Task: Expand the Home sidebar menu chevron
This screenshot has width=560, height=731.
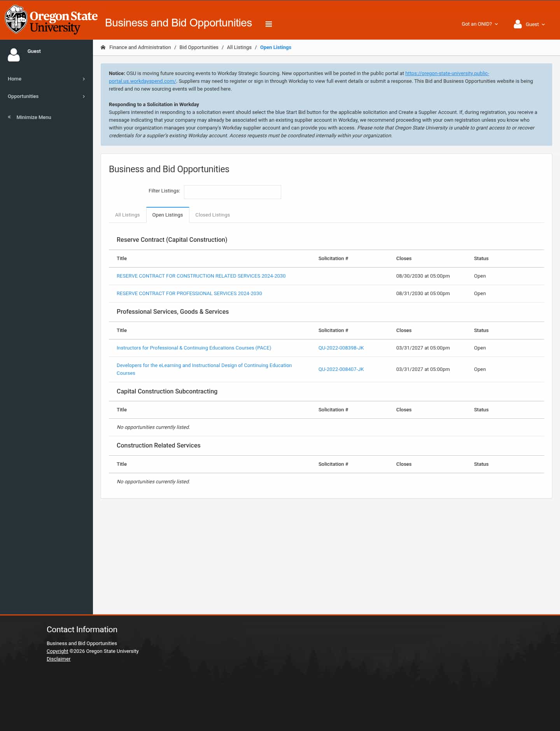Action: [x=84, y=79]
